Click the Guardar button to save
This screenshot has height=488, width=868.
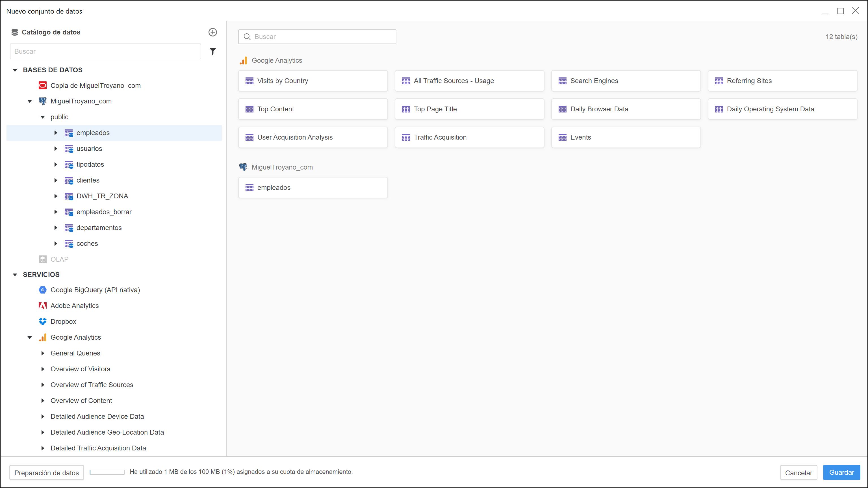[842, 472]
